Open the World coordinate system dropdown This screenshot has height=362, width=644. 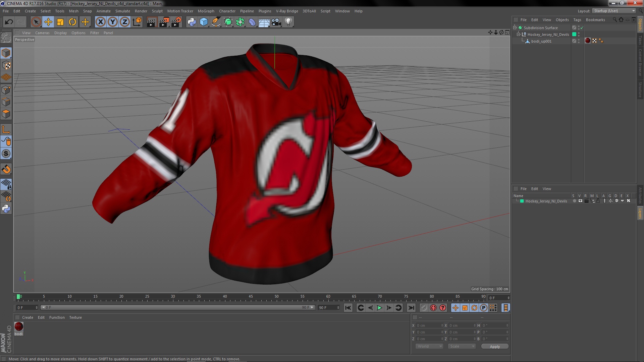click(x=429, y=346)
